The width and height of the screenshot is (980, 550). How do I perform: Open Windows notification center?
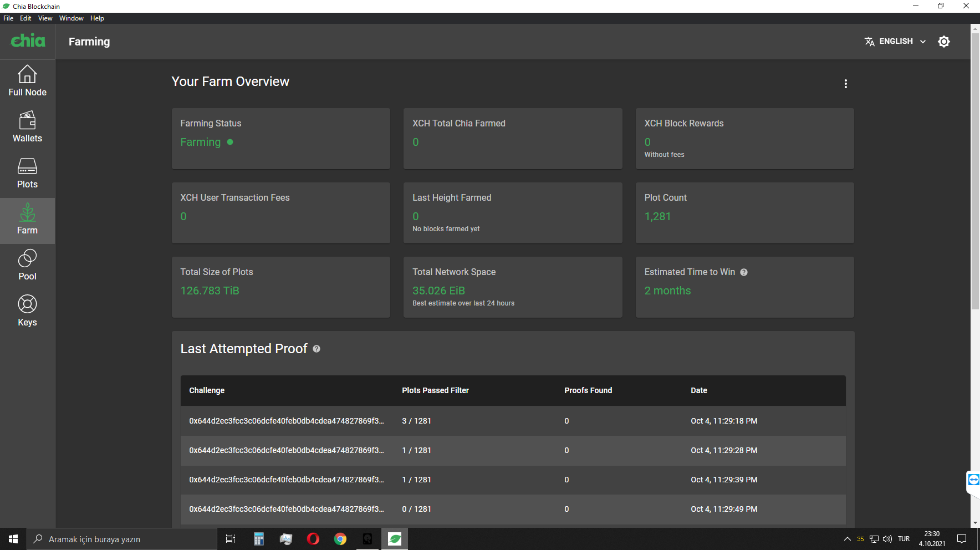click(962, 539)
